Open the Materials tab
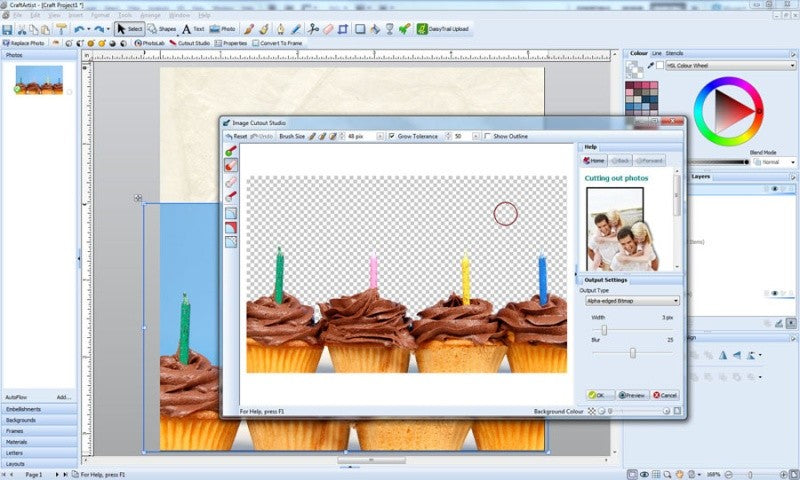The image size is (800, 480). [x=39, y=442]
